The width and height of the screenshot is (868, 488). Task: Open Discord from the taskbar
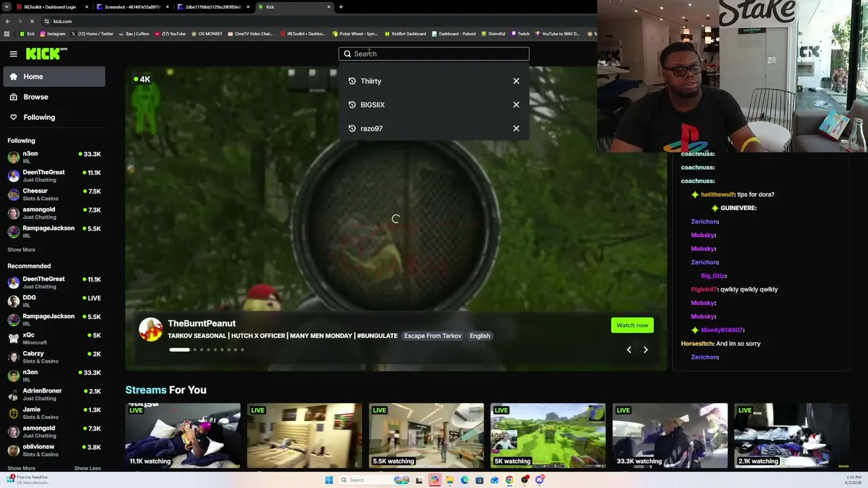click(539, 480)
